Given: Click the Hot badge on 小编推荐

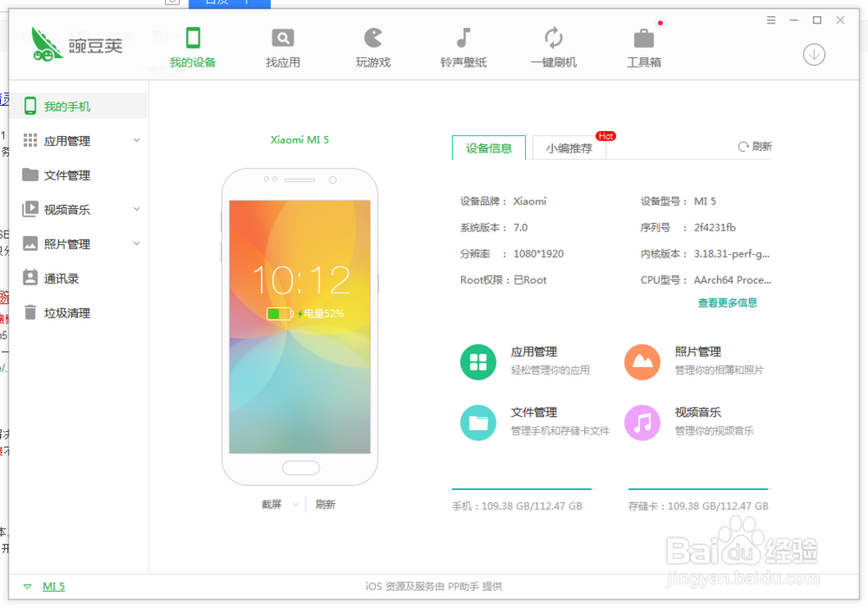Looking at the screenshot, I should coord(606,136).
